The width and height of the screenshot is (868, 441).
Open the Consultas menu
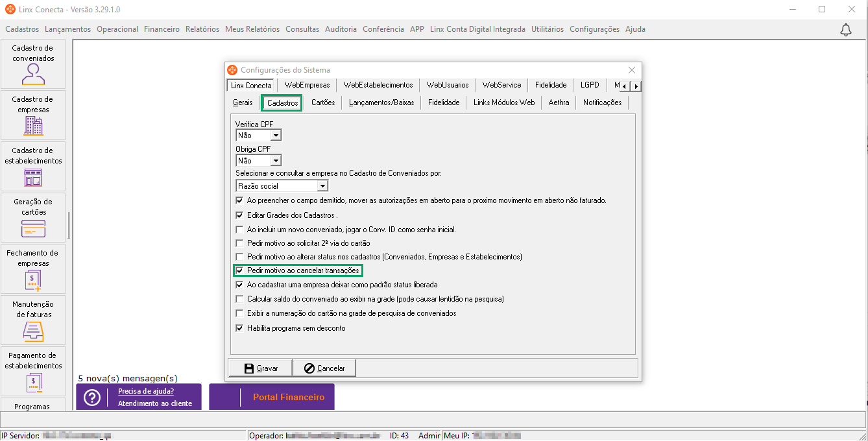(x=302, y=29)
